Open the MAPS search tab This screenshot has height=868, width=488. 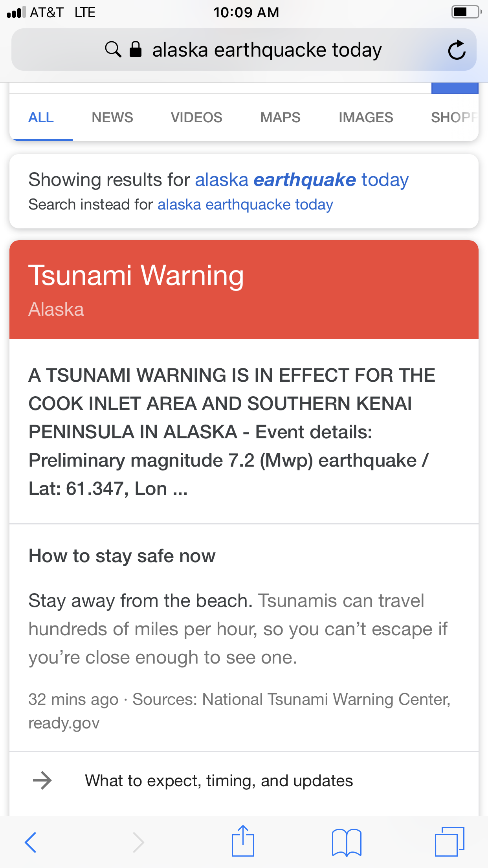[280, 118]
